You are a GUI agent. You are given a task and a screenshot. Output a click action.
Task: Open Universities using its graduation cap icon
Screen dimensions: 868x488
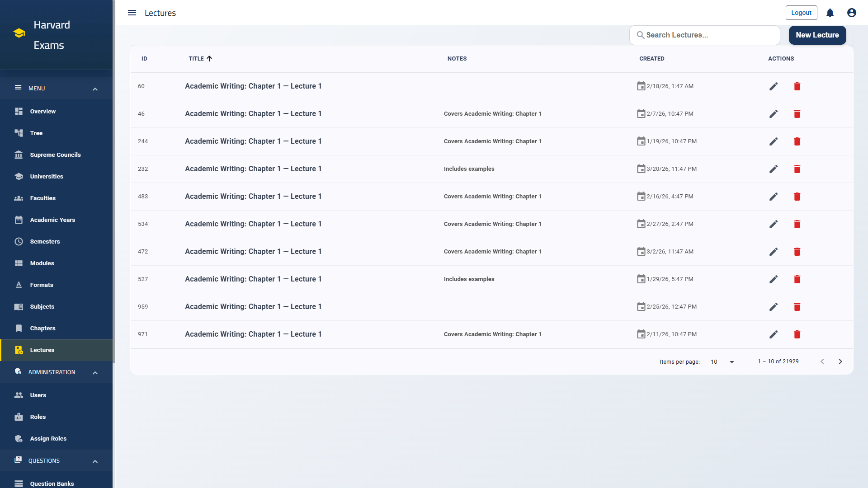click(19, 176)
